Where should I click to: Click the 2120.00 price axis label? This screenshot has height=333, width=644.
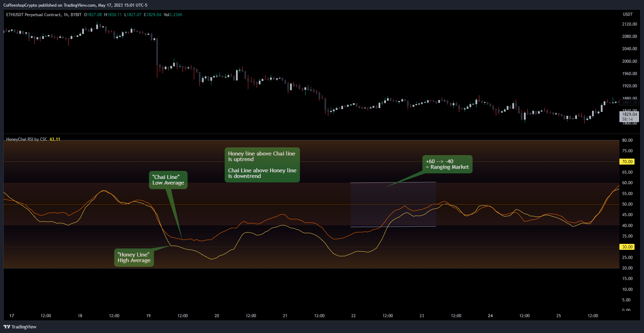tap(629, 24)
